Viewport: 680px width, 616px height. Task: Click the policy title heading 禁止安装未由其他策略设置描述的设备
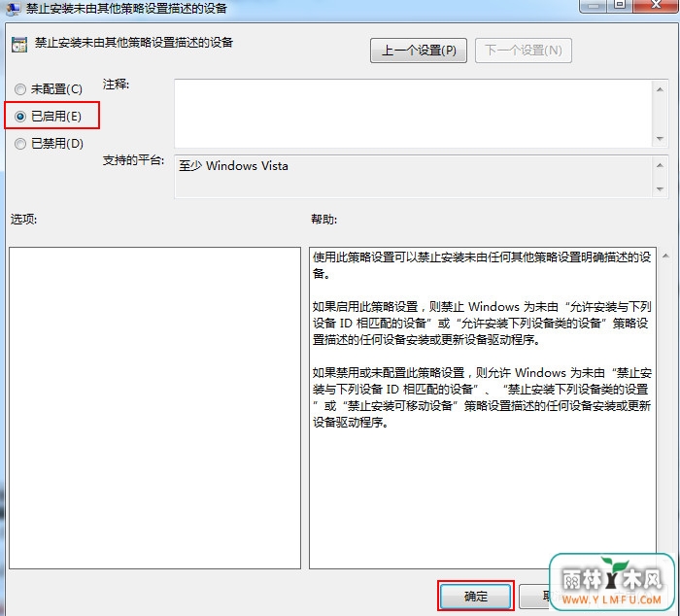pos(134,43)
